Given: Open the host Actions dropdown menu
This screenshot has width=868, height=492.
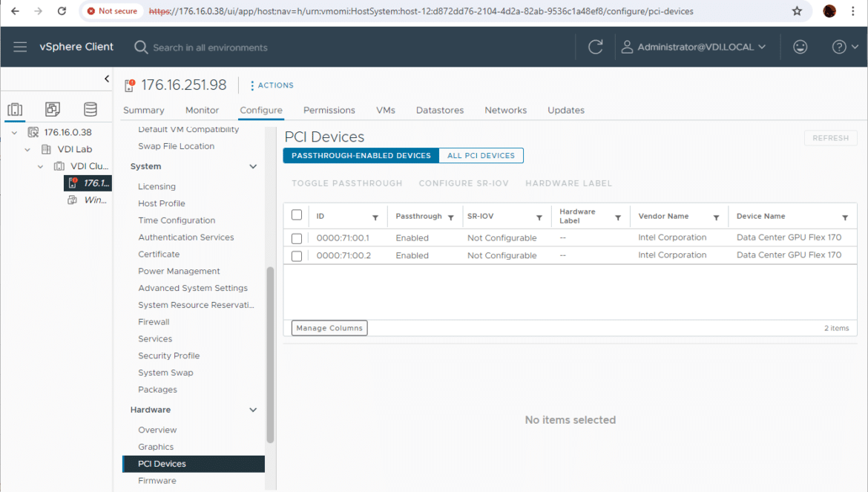Looking at the screenshot, I should click(272, 85).
